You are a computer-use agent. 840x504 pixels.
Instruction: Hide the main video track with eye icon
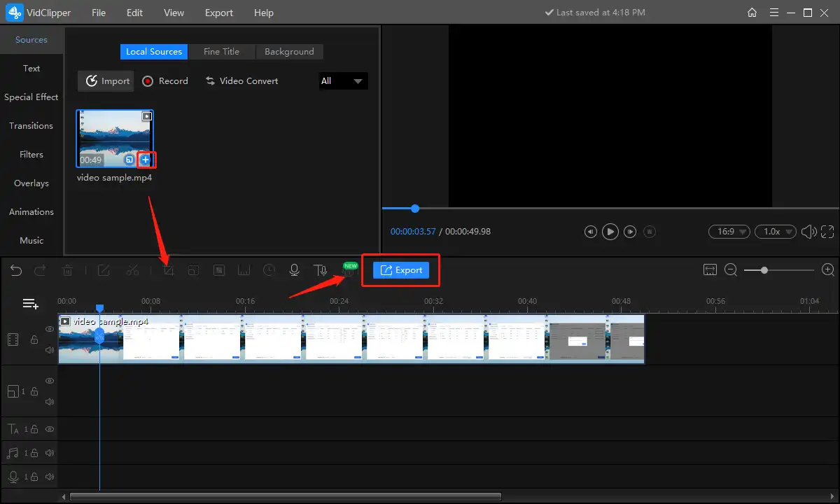point(50,328)
